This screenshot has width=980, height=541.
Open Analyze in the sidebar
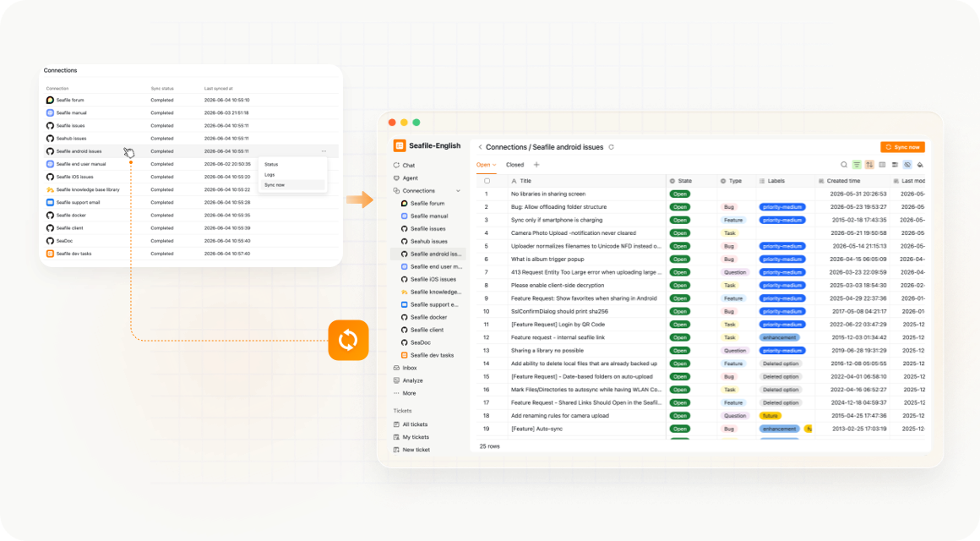tap(412, 380)
